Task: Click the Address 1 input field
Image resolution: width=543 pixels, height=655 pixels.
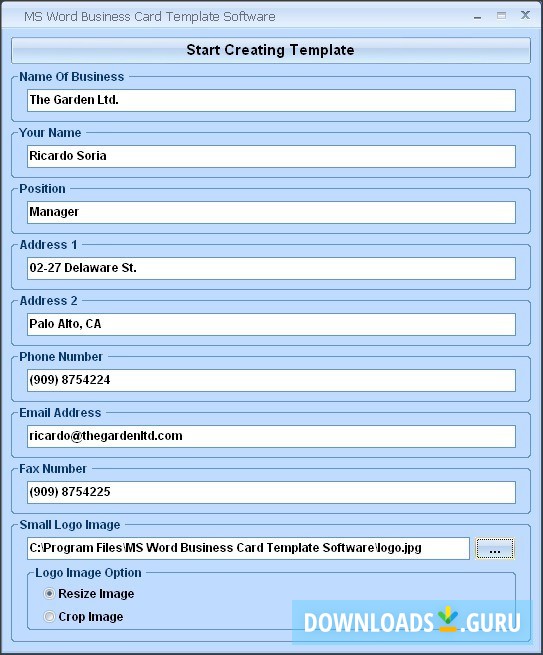Action: (271, 268)
